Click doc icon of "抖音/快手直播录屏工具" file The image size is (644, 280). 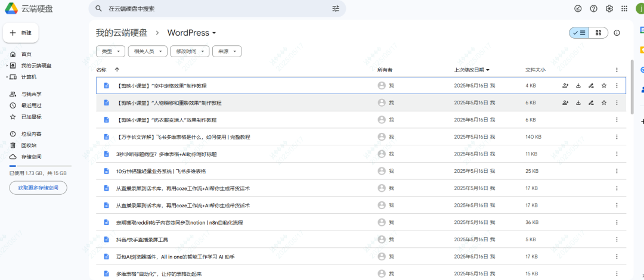106,239
